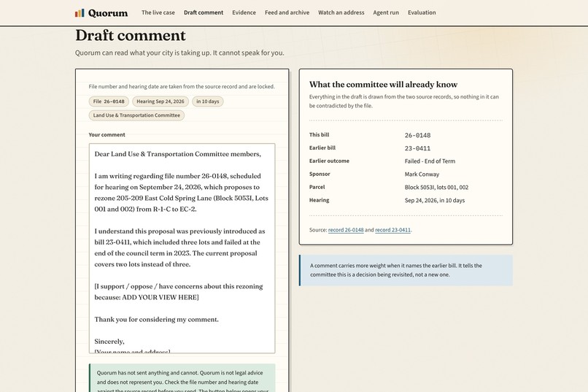Click the What the committee will already know heading
The image size is (588, 392).
coord(383,85)
